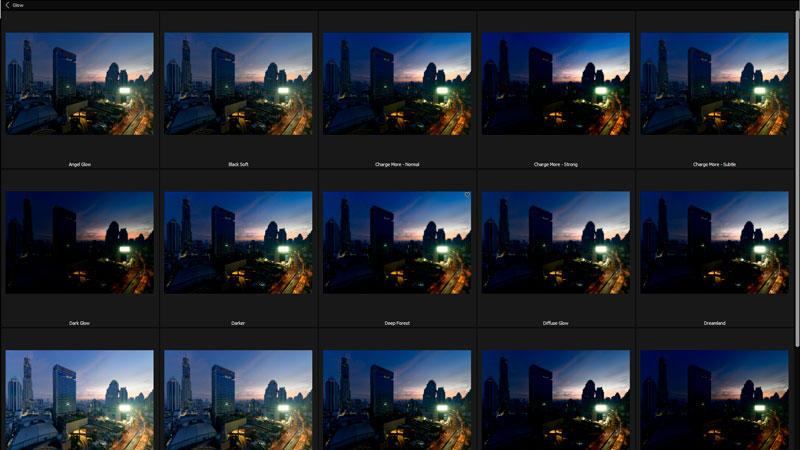
Task: Select the Deep Forest preset thumbnail
Action: tap(397, 243)
